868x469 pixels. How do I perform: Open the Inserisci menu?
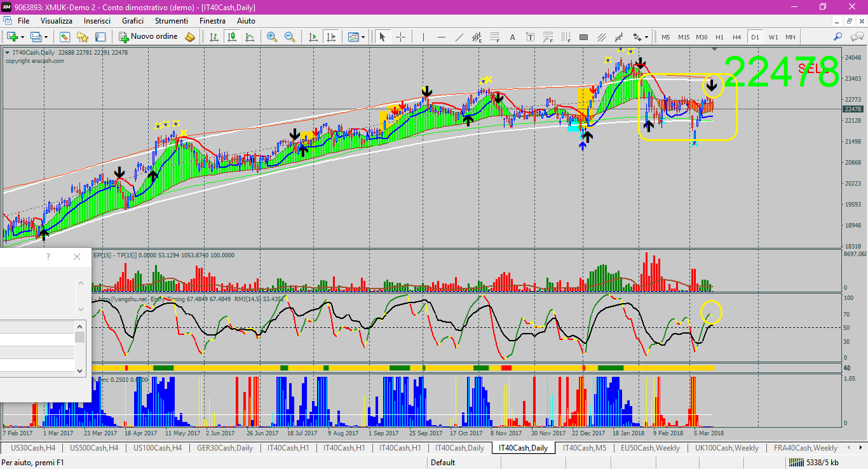pyautogui.click(x=97, y=21)
